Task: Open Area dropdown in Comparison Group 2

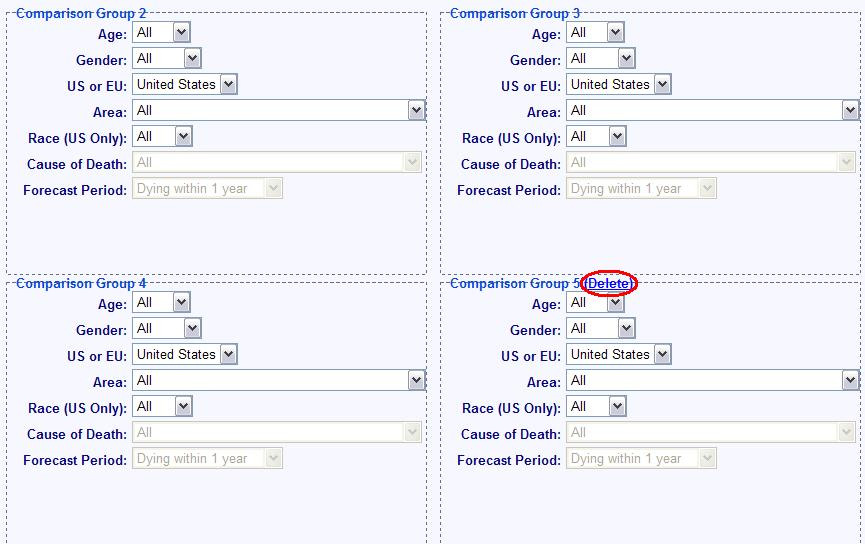Action: [x=279, y=111]
